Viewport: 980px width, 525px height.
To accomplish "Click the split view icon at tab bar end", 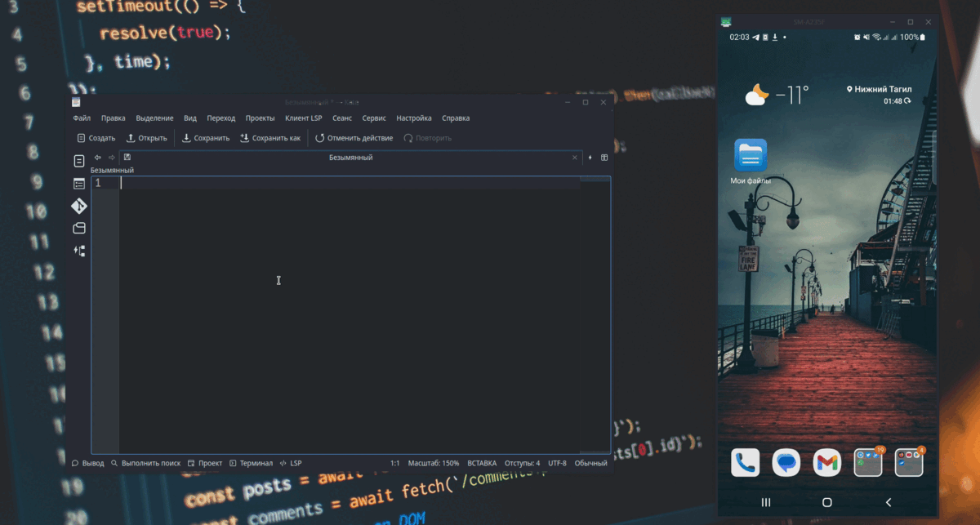I will (x=604, y=158).
